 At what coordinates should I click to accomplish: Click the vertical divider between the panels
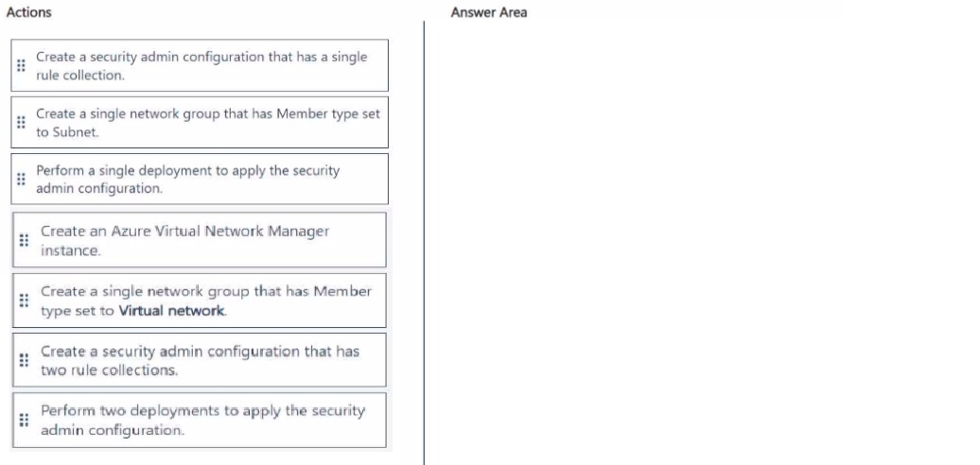(424, 236)
